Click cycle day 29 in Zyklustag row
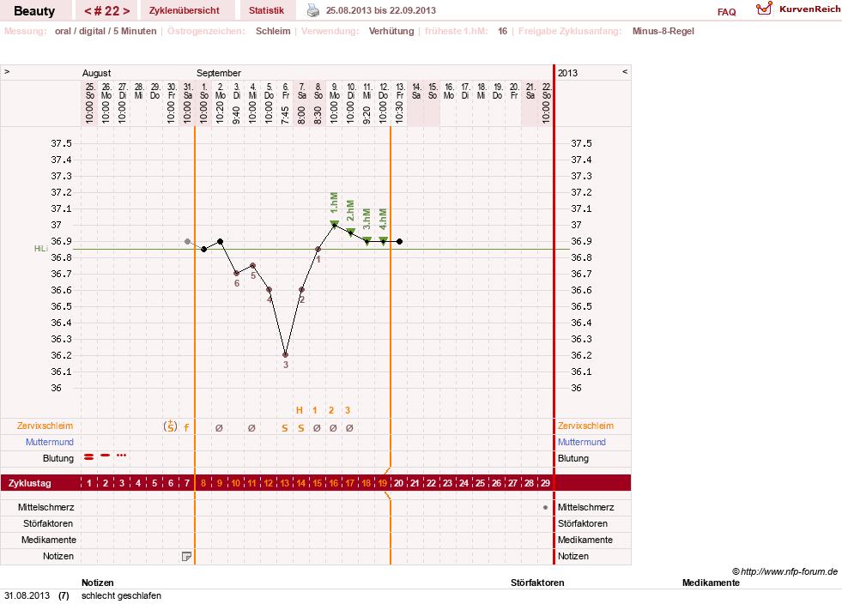This screenshot has height=616, width=842. pos(545,483)
